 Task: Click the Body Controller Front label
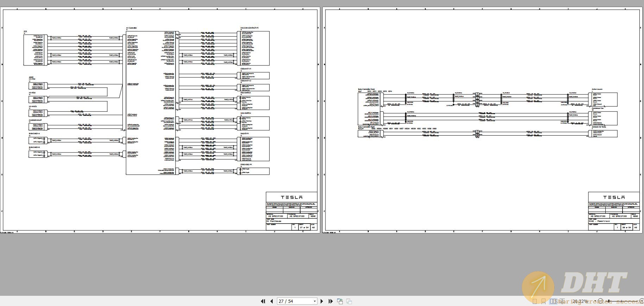[366, 89]
